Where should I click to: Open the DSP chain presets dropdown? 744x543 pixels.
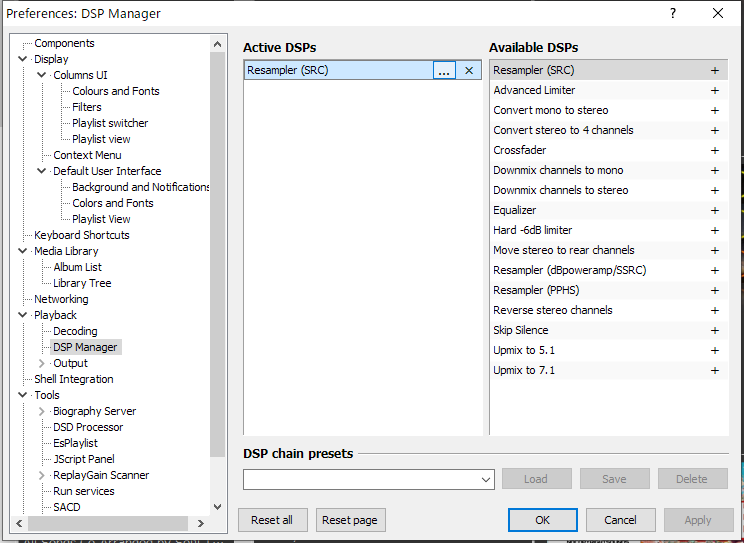[487, 480]
